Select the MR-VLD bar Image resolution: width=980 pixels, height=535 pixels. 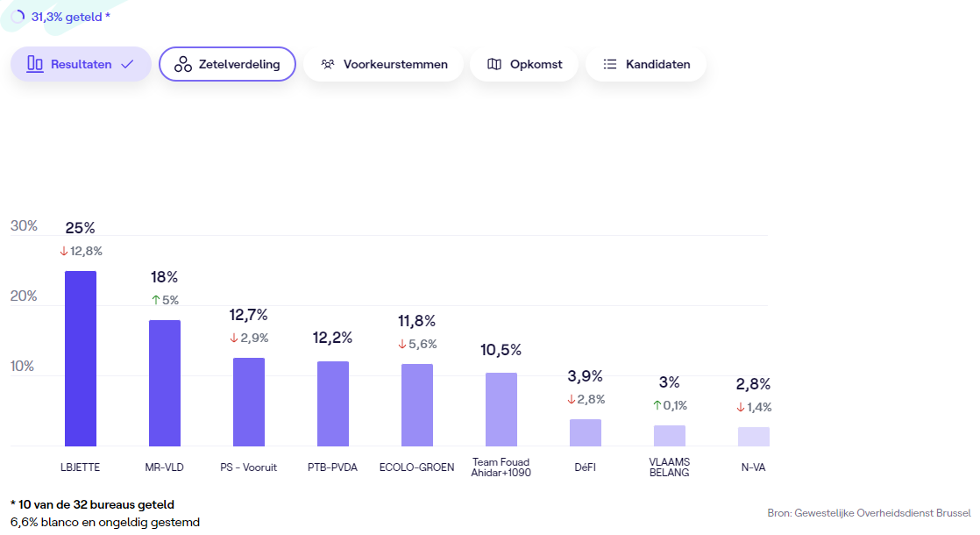coord(165,383)
